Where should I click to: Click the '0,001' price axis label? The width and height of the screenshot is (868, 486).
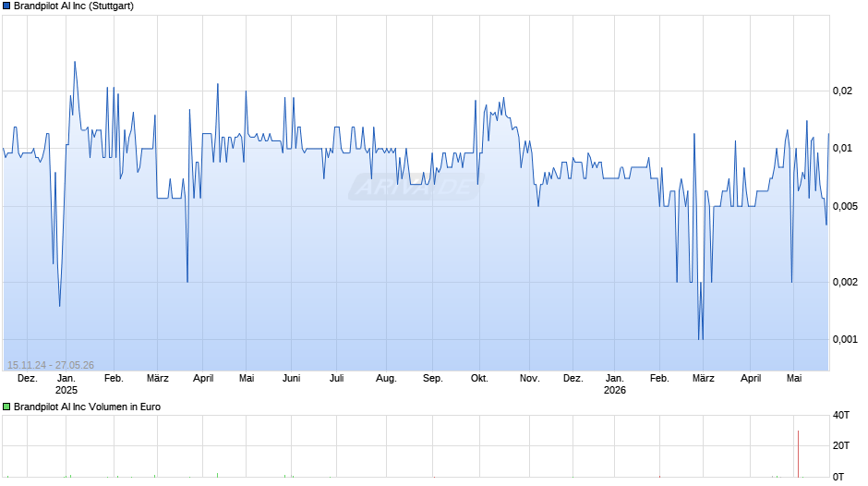pyautogui.click(x=845, y=339)
